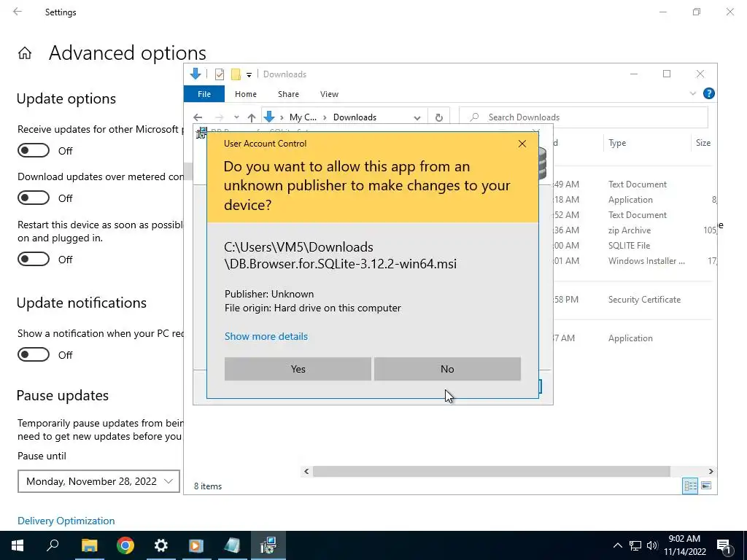Open Google Chrome from taskbar
Image resolution: width=747 pixels, height=560 pixels.
(125, 545)
